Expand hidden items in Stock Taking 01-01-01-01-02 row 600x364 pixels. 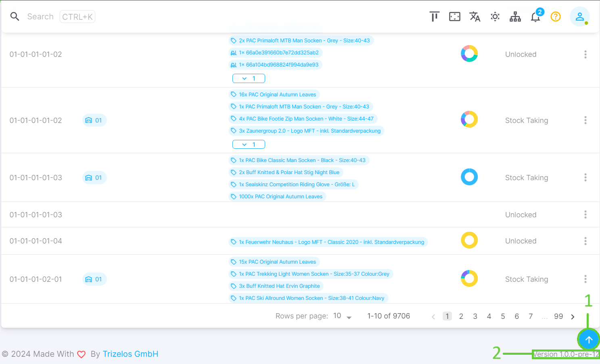click(x=249, y=144)
